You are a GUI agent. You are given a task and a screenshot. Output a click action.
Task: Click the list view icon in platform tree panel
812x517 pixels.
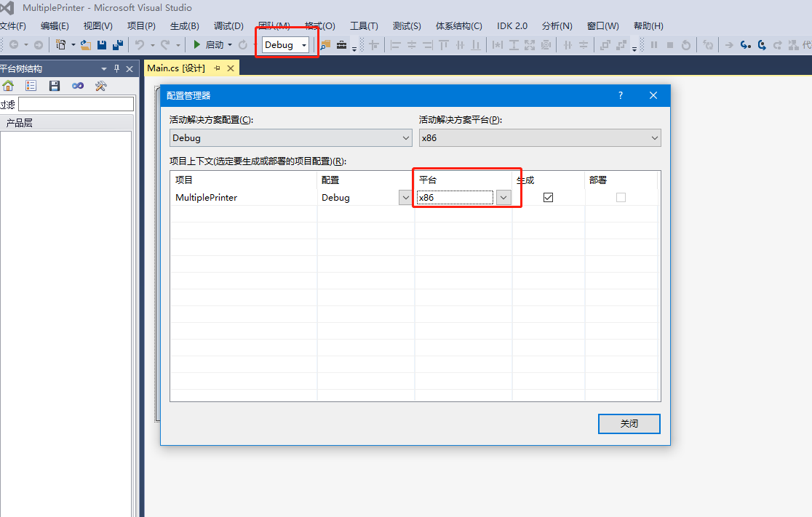(x=31, y=86)
